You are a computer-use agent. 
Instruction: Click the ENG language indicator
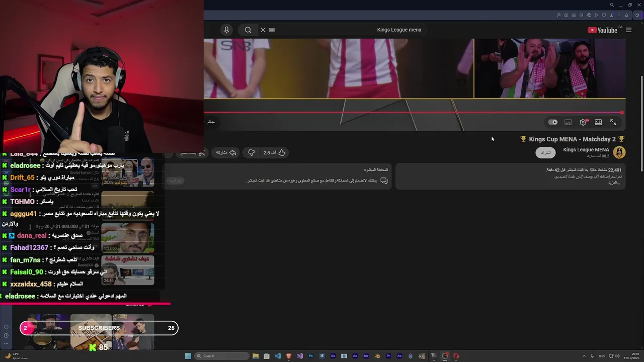tap(602, 356)
